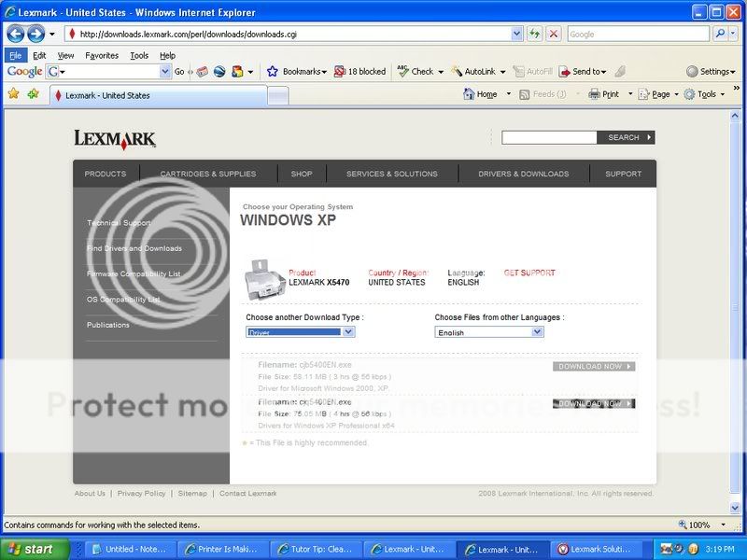Open the Tools menu in menu bar

(x=138, y=55)
